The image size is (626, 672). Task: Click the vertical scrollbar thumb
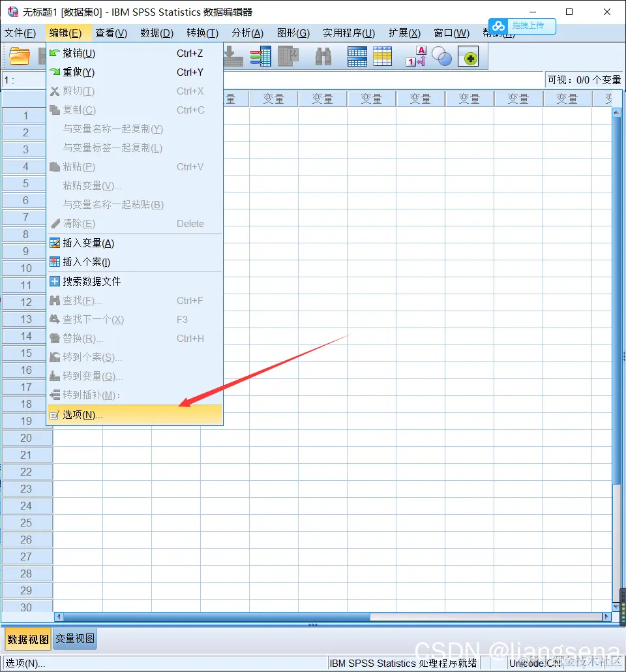click(616, 300)
